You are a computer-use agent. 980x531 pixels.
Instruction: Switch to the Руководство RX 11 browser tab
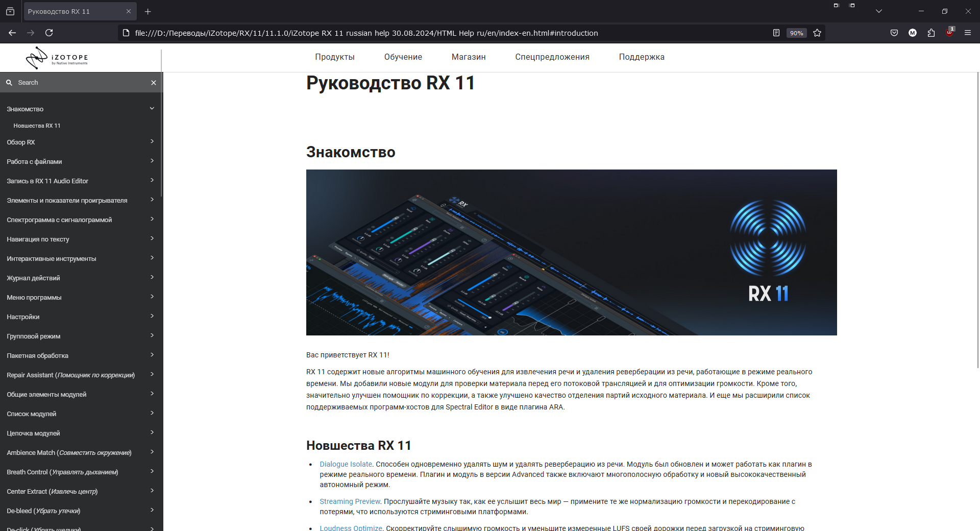pos(80,11)
